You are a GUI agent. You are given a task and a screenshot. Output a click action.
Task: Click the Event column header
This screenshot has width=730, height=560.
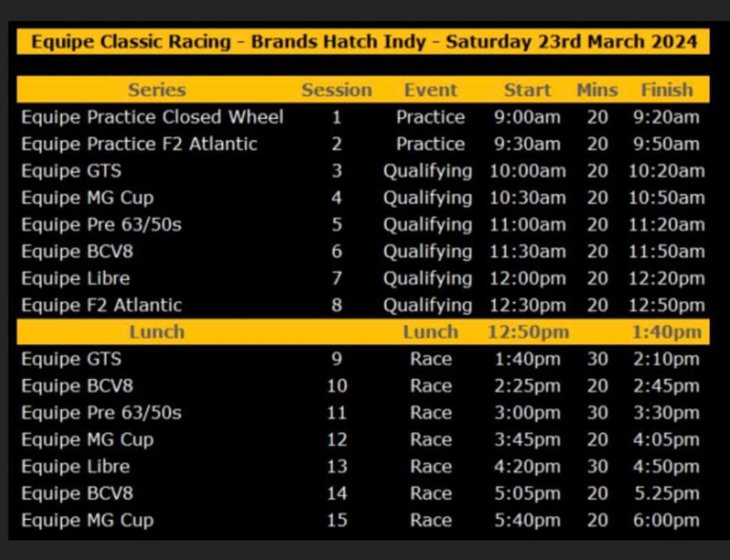pyautogui.click(x=431, y=90)
